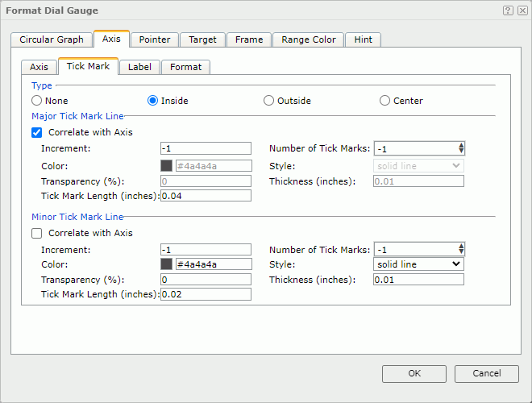Go to the Hint tab
Viewport: 532px width, 403px height.
pyautogui.click(x=363, y=39)
